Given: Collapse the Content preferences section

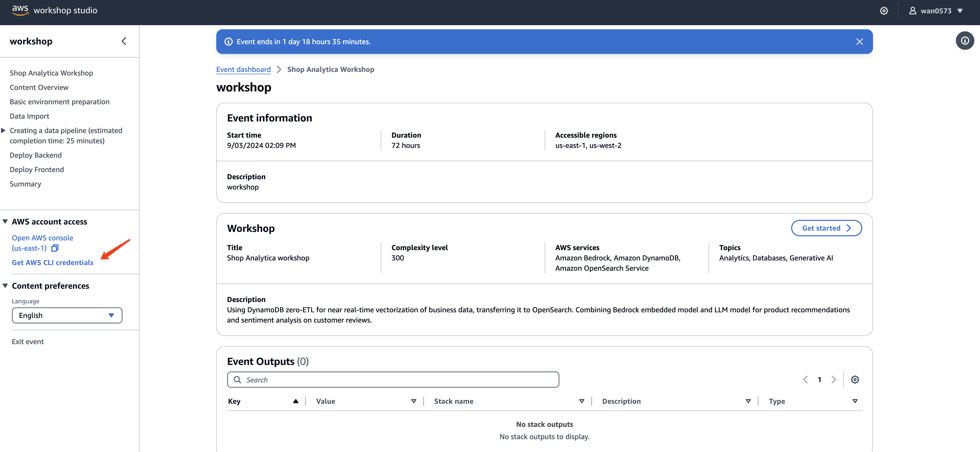Looking at the screenshot, I should click(5, 286).
